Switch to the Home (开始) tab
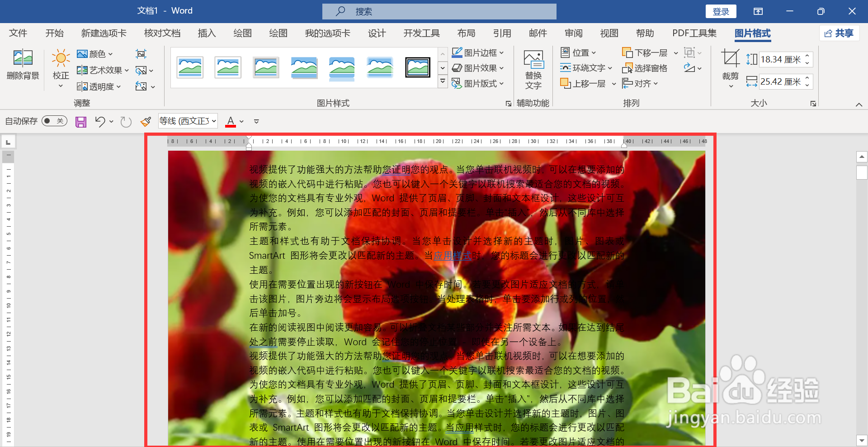This screenshot has width=868, height=447. (54, 33)
